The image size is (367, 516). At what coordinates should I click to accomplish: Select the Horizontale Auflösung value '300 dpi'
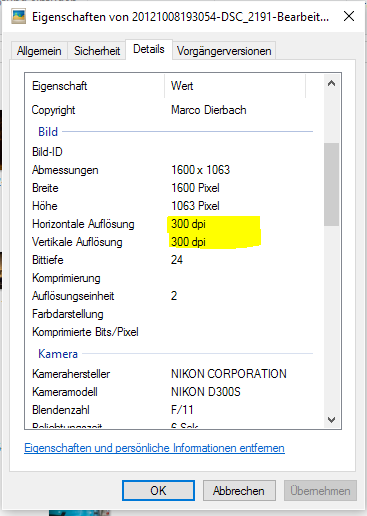point(188,224)
